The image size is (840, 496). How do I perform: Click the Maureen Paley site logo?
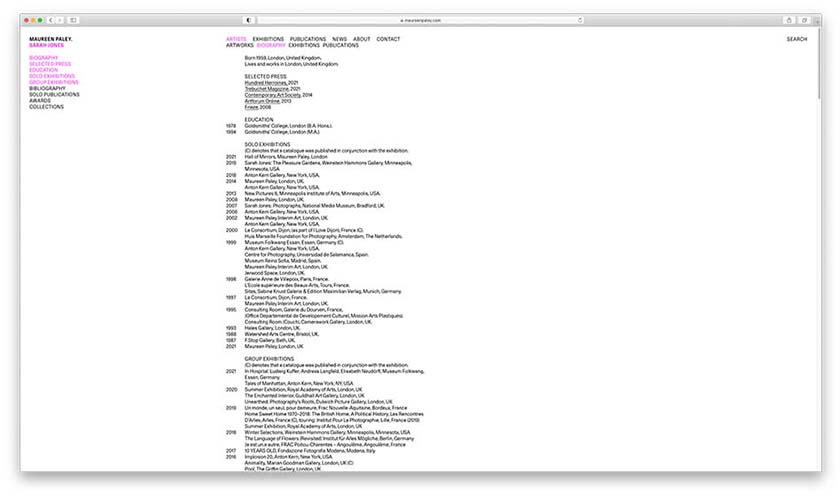click(x=51, y=39)
